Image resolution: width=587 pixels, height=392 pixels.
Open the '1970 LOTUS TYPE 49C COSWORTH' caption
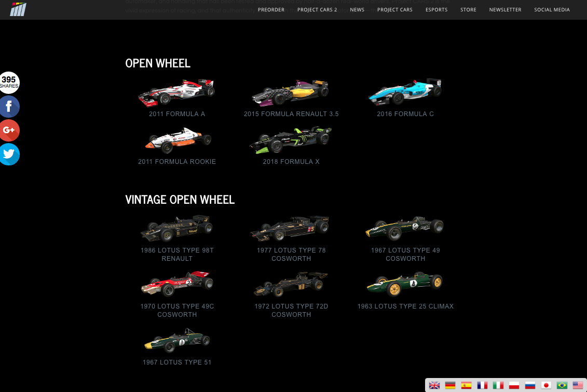[x=177, y=311]
